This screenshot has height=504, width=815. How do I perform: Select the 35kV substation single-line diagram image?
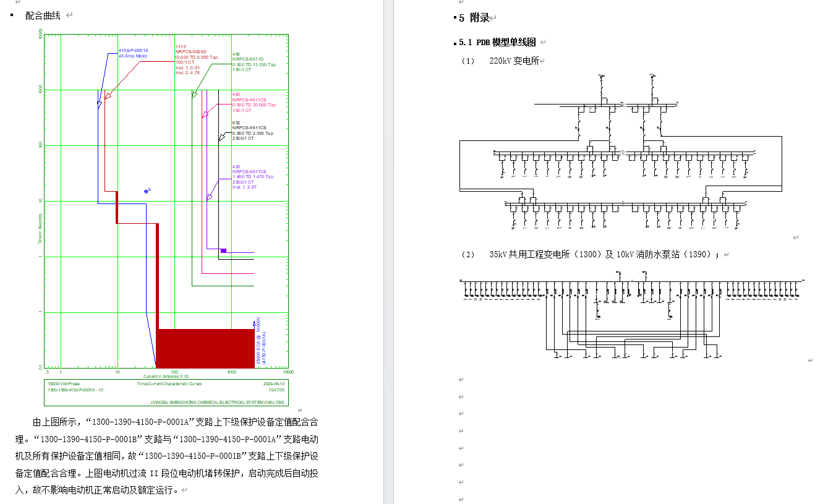click(633, 314)
